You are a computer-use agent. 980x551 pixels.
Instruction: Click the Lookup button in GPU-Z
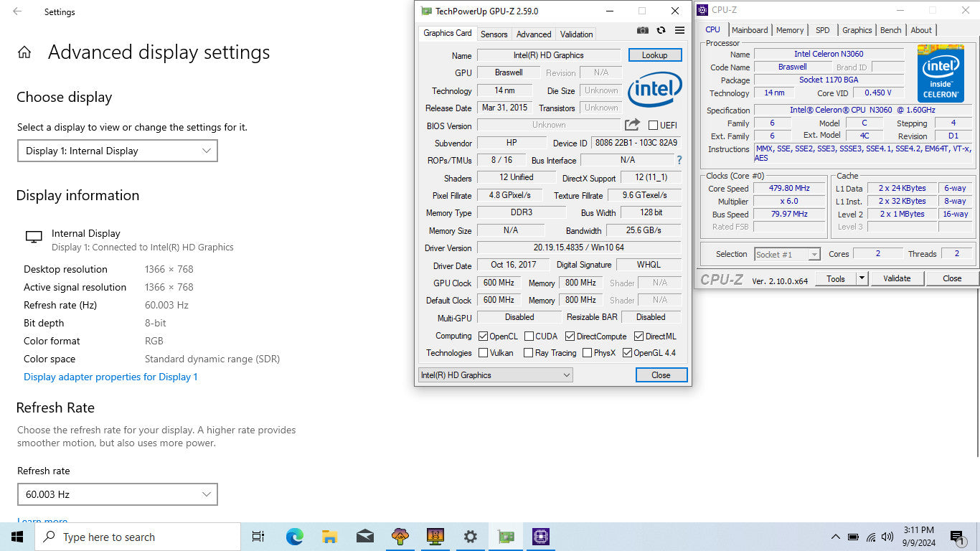coord(654,55)
